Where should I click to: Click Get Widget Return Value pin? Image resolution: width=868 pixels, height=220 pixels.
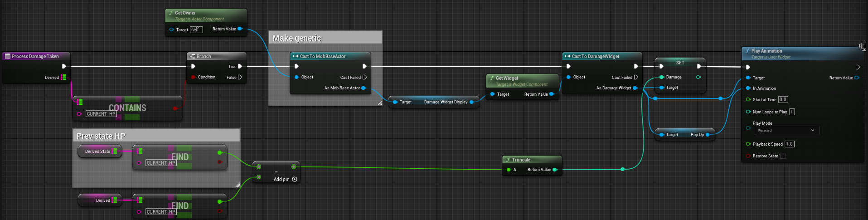click(x=551, y=94)
